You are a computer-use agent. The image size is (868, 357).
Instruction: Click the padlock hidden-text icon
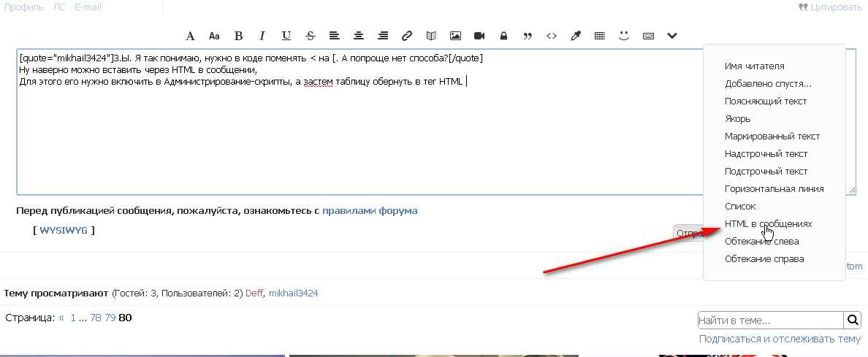pyautogui.click(x=503, y=36)
